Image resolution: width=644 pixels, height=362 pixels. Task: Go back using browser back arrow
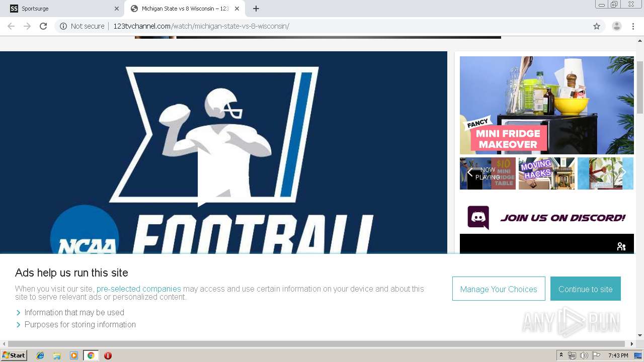(x=11, y=26)
